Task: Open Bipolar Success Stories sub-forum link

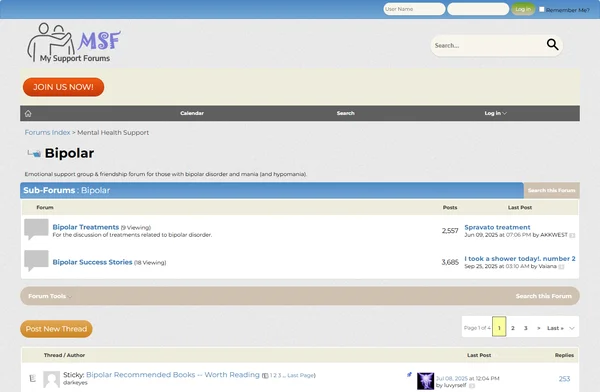Action: 92,262
